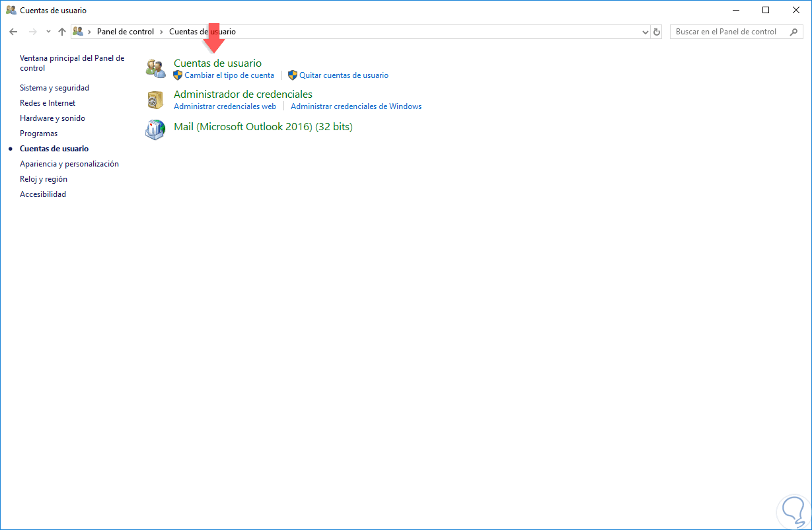Click the search magnifier icon
812x530 pixels.
(794, 32)
